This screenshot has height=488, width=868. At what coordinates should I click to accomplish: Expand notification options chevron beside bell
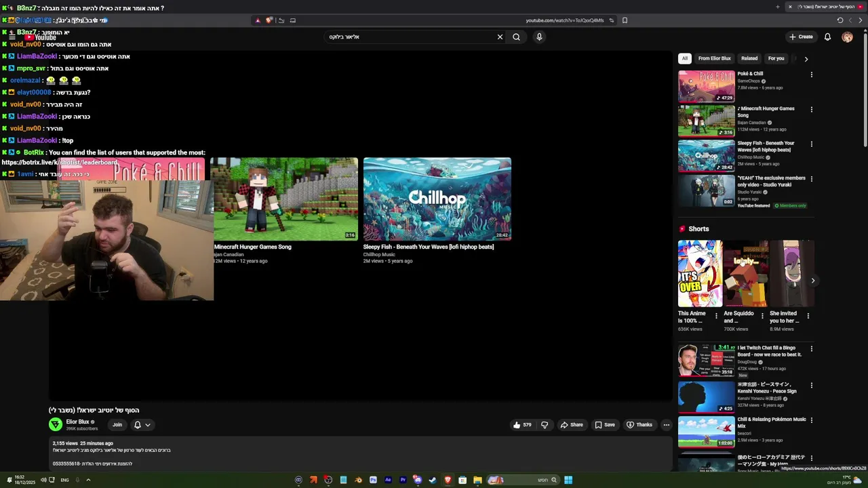click(147, 425)
